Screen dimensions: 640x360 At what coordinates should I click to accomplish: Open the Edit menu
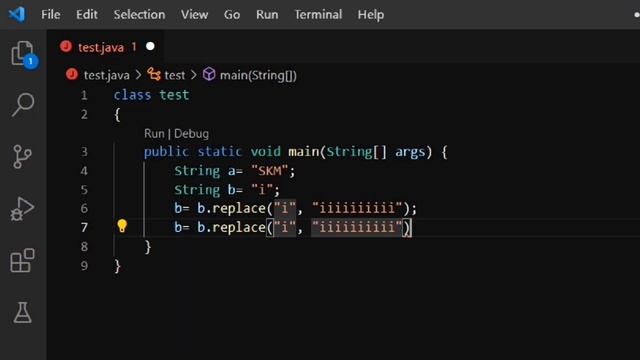87,15
